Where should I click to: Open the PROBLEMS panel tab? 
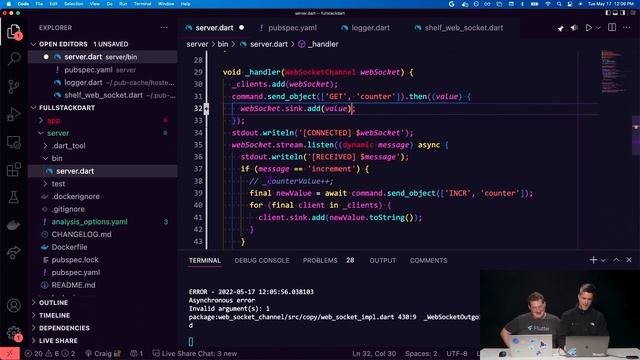pyautogui.click(x=328, y=260)
